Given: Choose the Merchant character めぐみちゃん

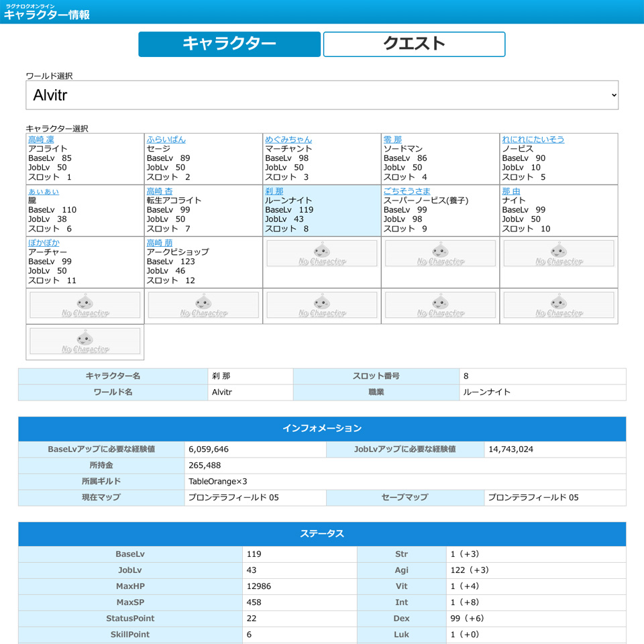Looking at the screenshot, I should click(x=288, y=140).
